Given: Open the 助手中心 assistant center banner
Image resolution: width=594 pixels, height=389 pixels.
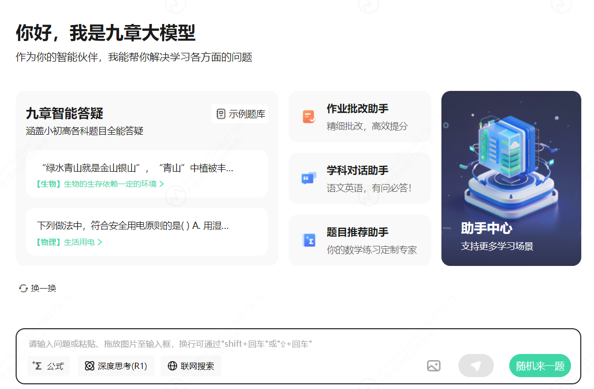Looking at the screenshot, I should coord(511,178).
